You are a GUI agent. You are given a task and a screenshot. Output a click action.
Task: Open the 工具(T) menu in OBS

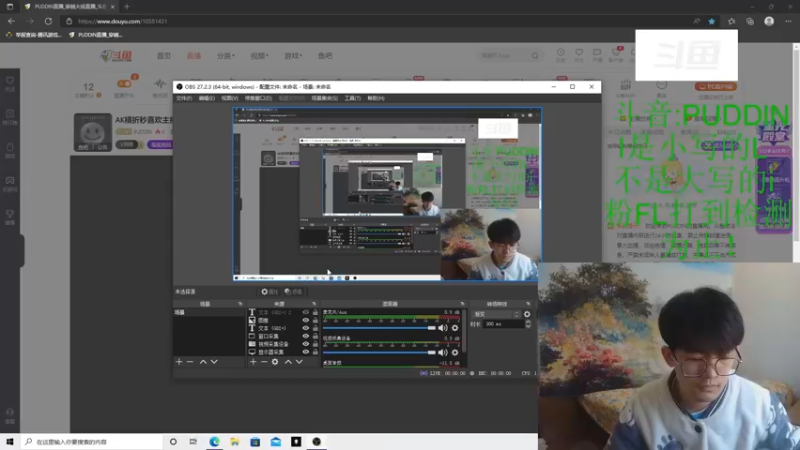pyautogui.click(x=353, y=98)
